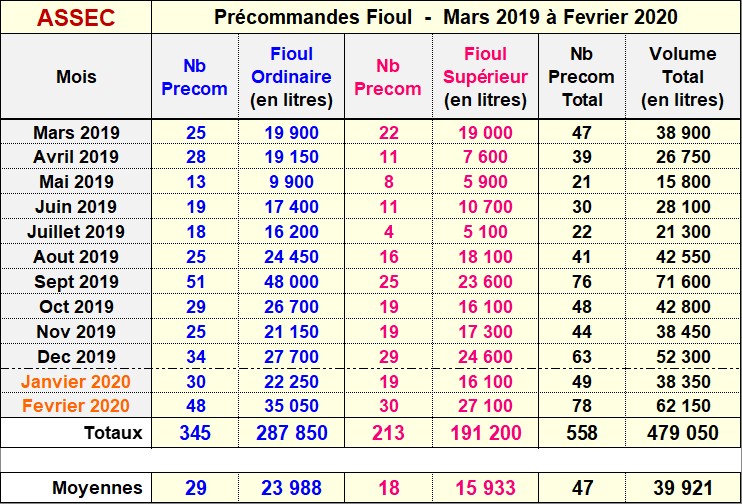Select the Mars 2019 row label

(76, 132)
